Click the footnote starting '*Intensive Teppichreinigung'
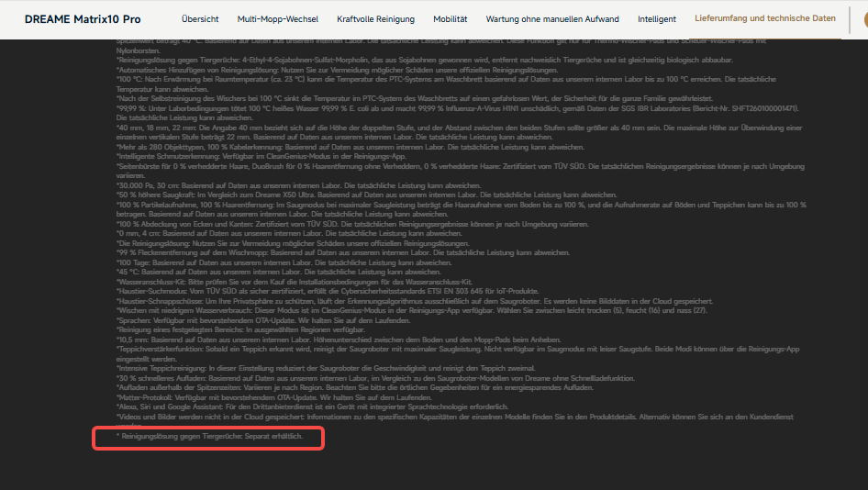This screenshot has height=490, width=868. point(326,368)
